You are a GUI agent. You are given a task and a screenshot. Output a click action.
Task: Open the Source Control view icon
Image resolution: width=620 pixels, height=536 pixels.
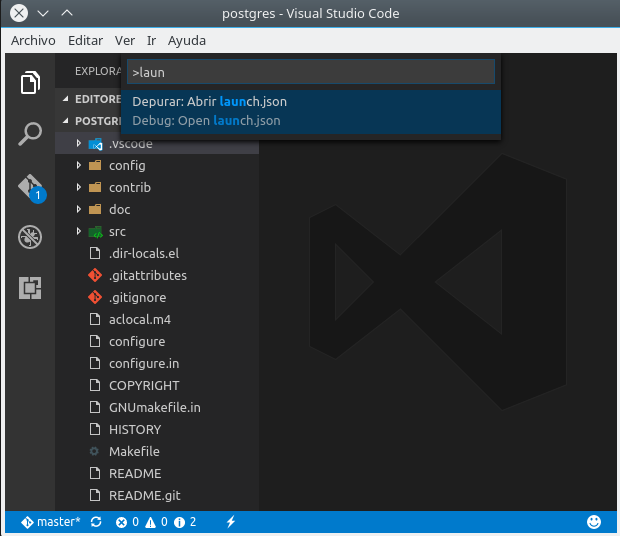click(30, 186)
